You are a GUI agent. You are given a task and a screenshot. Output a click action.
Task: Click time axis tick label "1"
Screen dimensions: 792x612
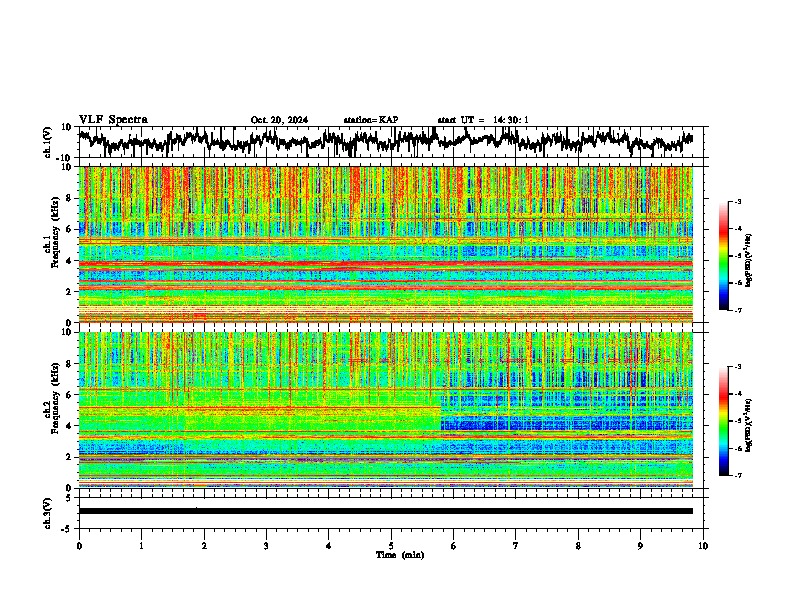(141, 546)
